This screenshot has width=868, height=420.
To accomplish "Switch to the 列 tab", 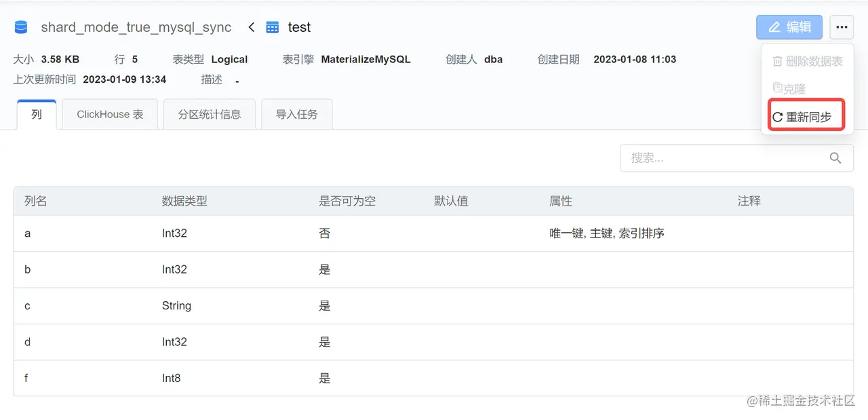I will (x=37, y=114).
